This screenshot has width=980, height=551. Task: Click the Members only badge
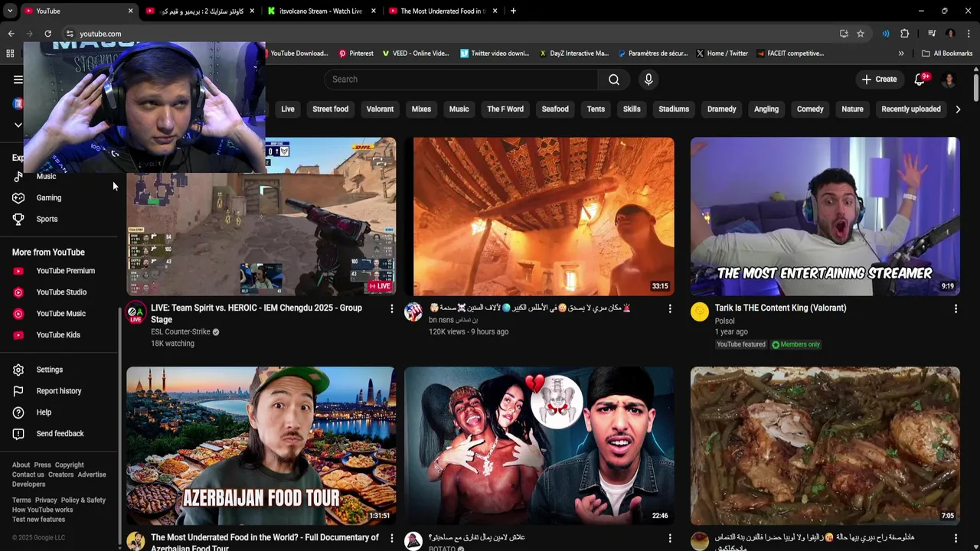(x=795, y=344)
